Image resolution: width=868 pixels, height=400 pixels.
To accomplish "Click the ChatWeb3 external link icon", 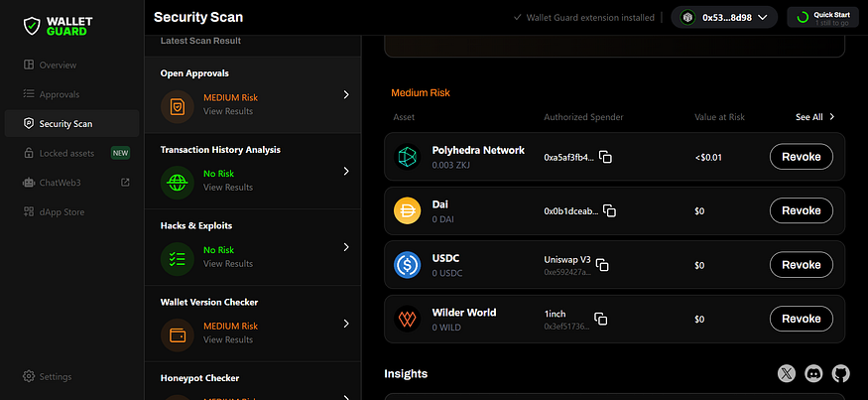I will (126, 182).
